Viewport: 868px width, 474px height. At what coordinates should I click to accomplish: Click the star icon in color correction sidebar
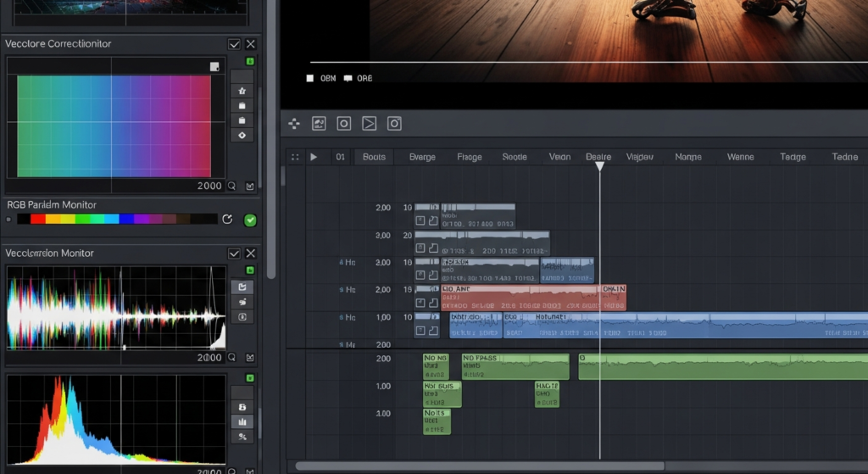coord(242,90)
